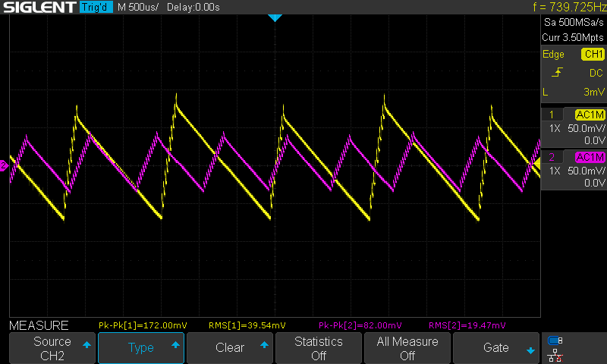The image size is (607, 364).
Task: Select the M 500us/ timebase readout
Action: click(x=138, y=8)
